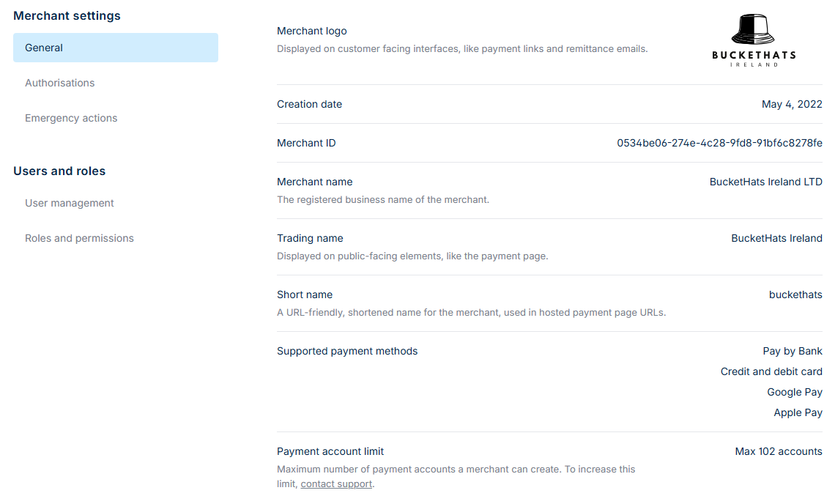
Task: Click the BucketHats Ireland LTD merchant name
Action: click(765, 182)
